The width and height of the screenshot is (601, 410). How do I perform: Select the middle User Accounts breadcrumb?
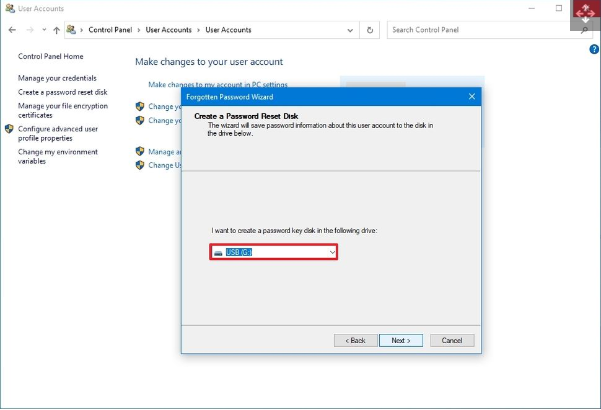pyautogui.click(x=168, y=30)
